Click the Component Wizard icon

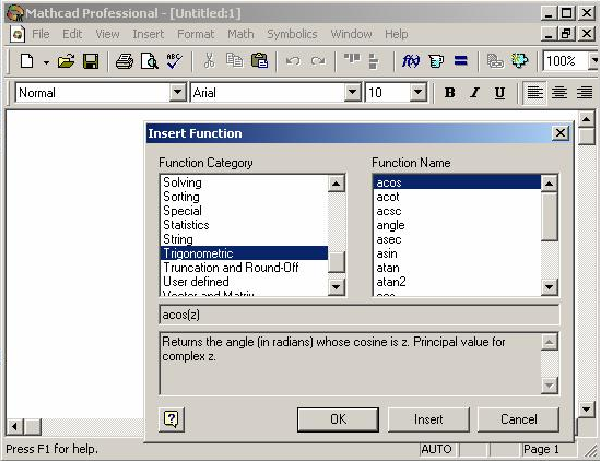click(x=495, y=61)
